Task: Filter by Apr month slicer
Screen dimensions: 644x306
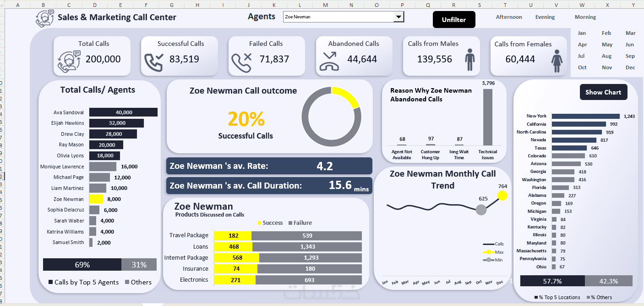Action: [583, 45]
